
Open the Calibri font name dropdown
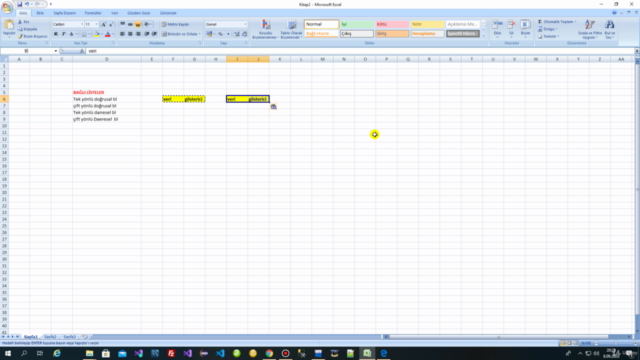(x=82, y=24)
